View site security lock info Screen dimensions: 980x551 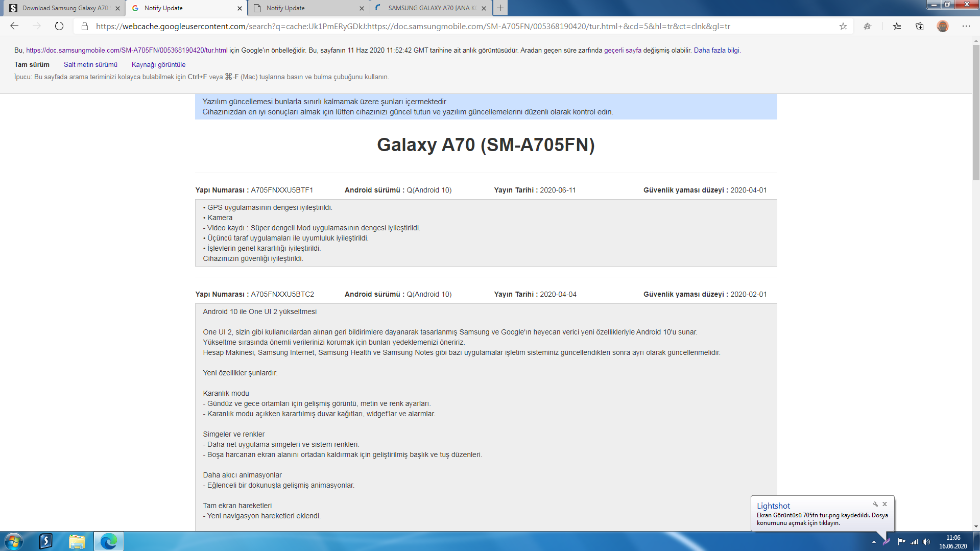pos(85,26)
